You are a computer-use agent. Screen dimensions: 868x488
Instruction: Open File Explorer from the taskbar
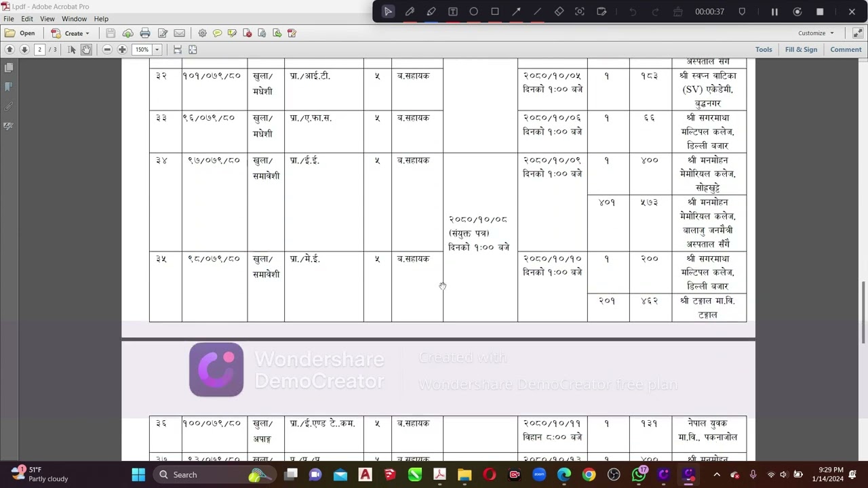[465, 474]
